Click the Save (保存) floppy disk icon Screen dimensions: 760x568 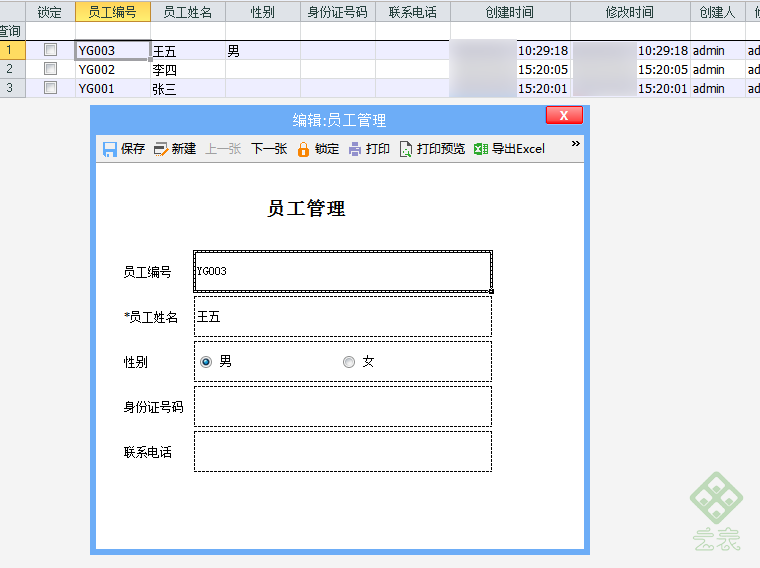[x=110, y=149]
